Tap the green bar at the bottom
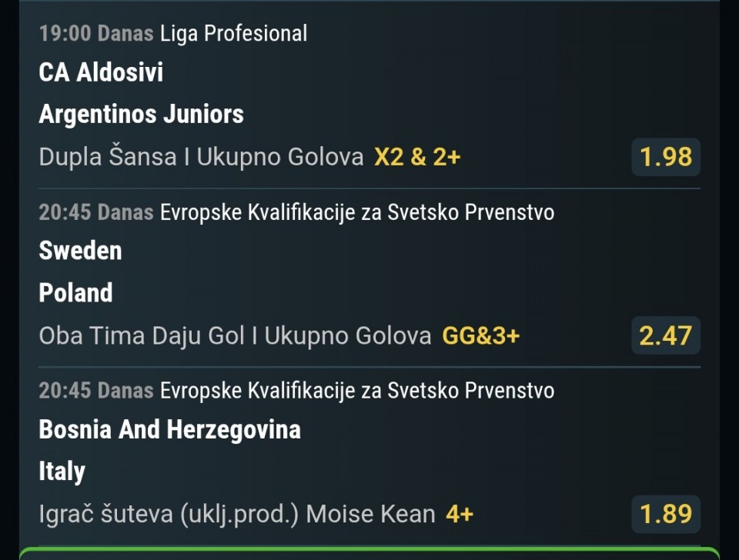 pos(369,553)
